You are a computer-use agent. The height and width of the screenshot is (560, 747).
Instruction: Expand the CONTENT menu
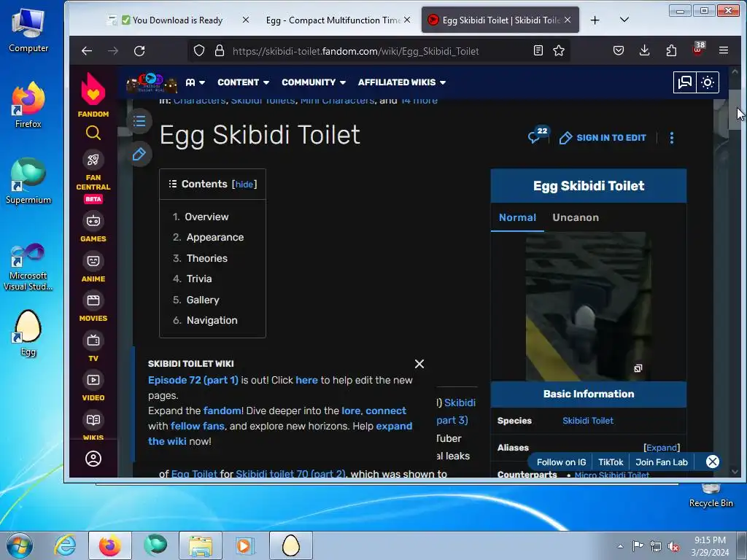pyautogui.click(x=243, y=82)
